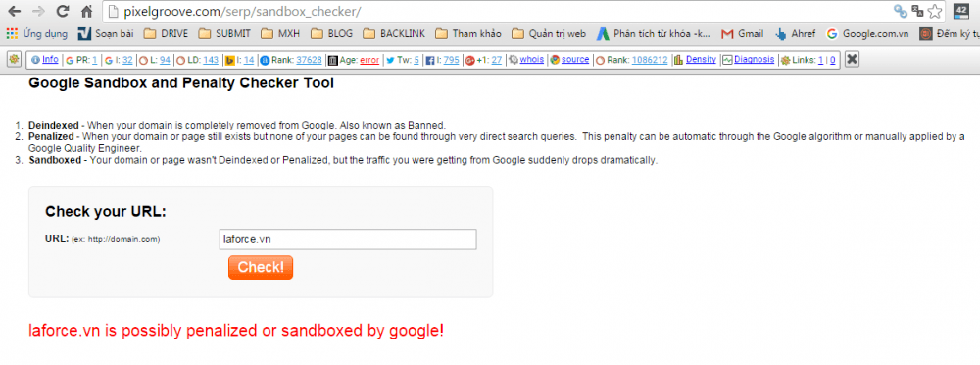Open the Info link in SEO toolbar
Image resolution: width=980 pixels, height=365 pixels.
tap(50, 60)
